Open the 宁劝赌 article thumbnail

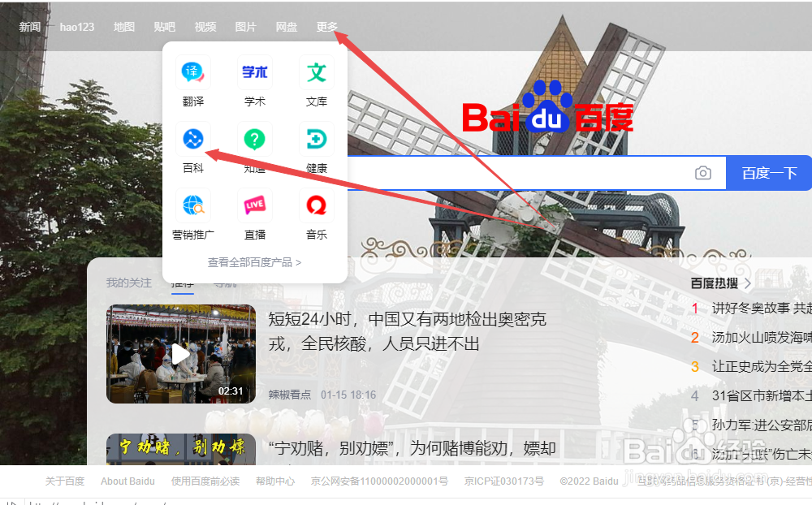coord(181,449)
